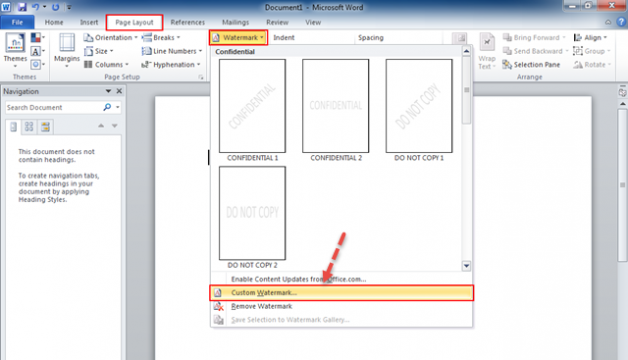Select Custom Watermark menu item

tap(342, 293)
